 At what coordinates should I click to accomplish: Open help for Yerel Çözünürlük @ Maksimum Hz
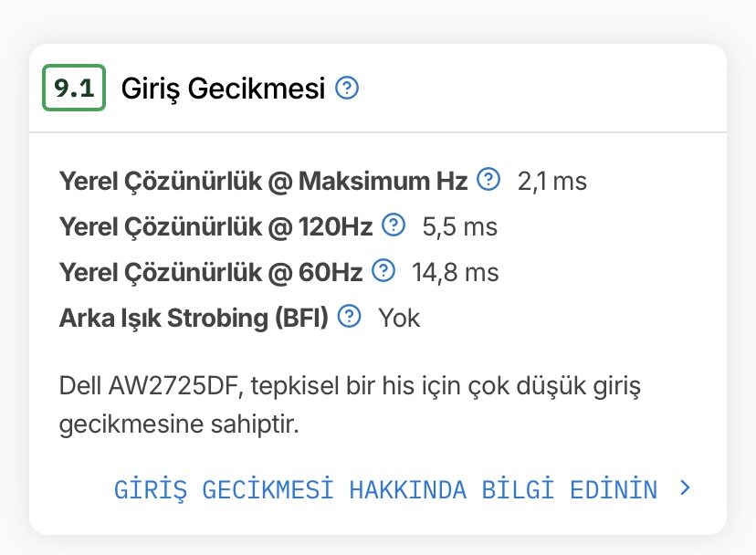click(489, 179)
